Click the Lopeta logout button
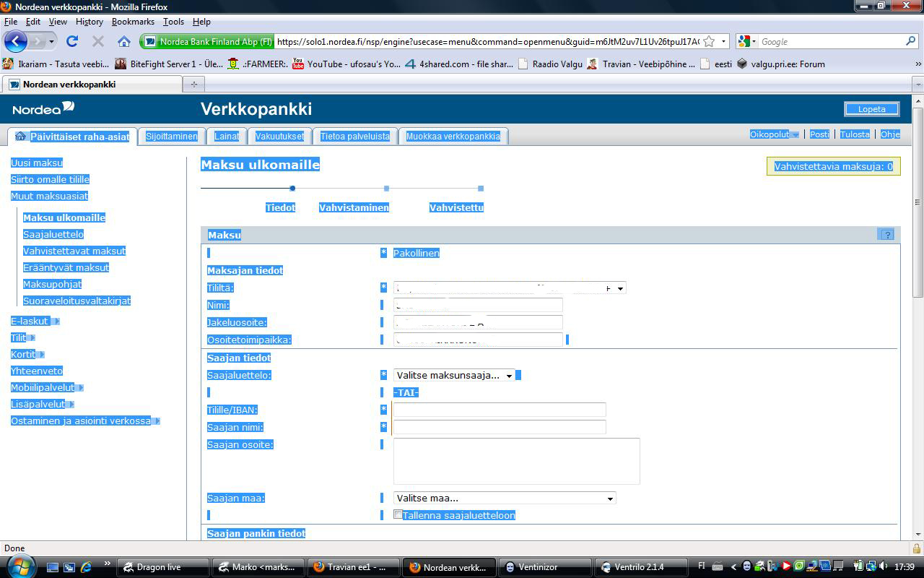Image resolution: width=924 pixels, height=578 pixels. pyautogui.click(x=872, y=109)
